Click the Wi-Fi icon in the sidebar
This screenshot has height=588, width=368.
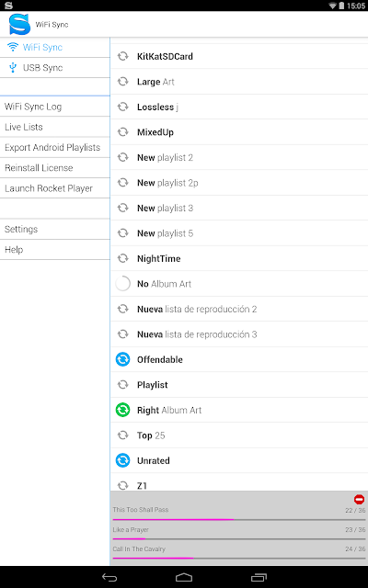(x=13, y=47)
